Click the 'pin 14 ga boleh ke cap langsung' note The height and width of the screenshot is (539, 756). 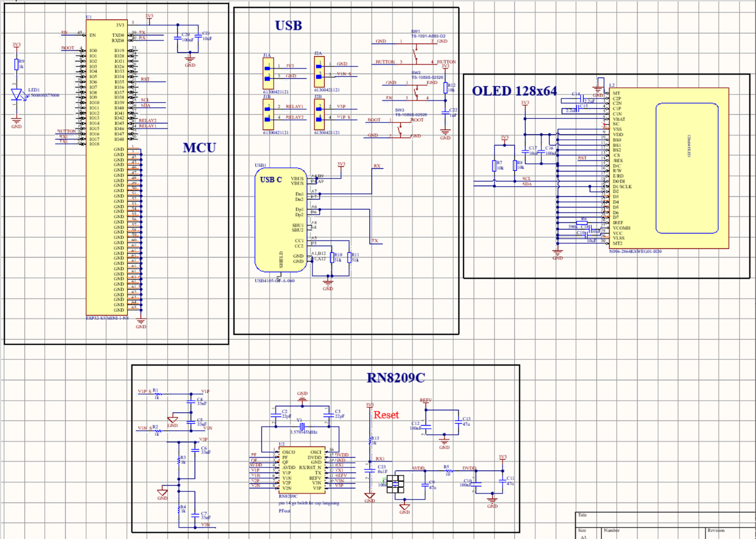click(x=309, y=503)
